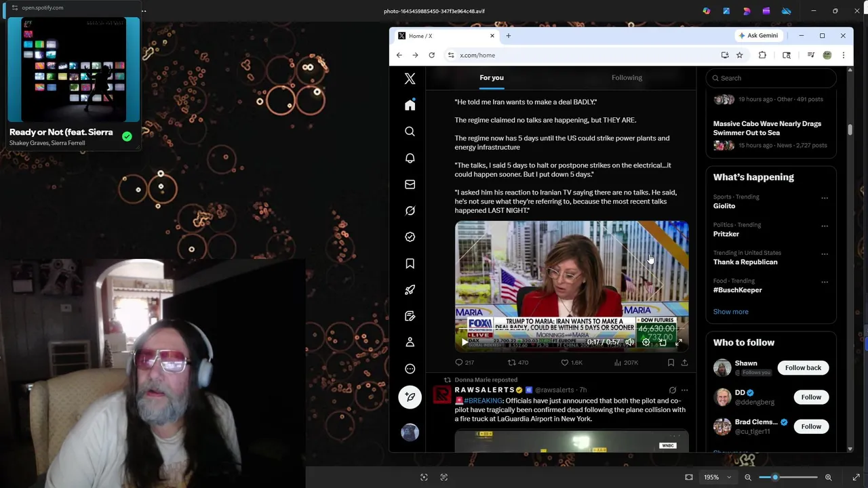The height and width of the screenshot is (488, 868).
Task: Zoom out photo viewer with minus magnifier
Action: (748, 477)
